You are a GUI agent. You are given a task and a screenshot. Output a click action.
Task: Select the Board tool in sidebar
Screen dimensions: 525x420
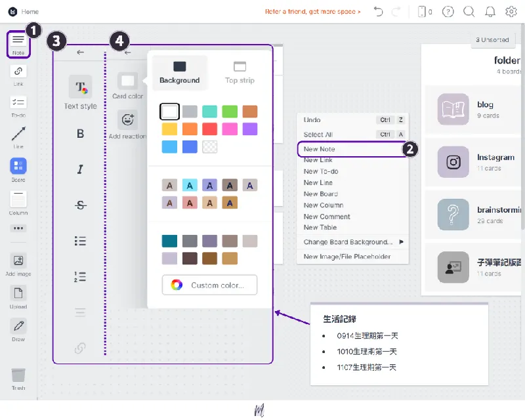18,170
